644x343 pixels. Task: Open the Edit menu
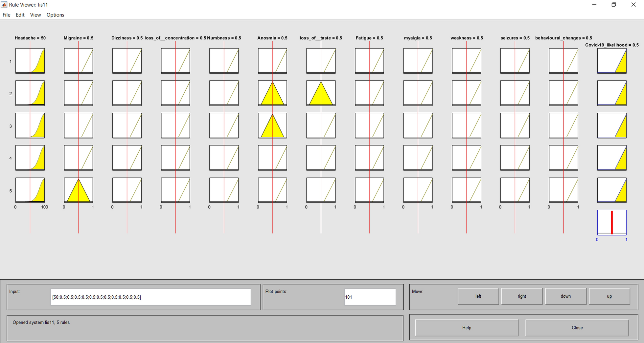pyautogui.click(x=20, y=15)
